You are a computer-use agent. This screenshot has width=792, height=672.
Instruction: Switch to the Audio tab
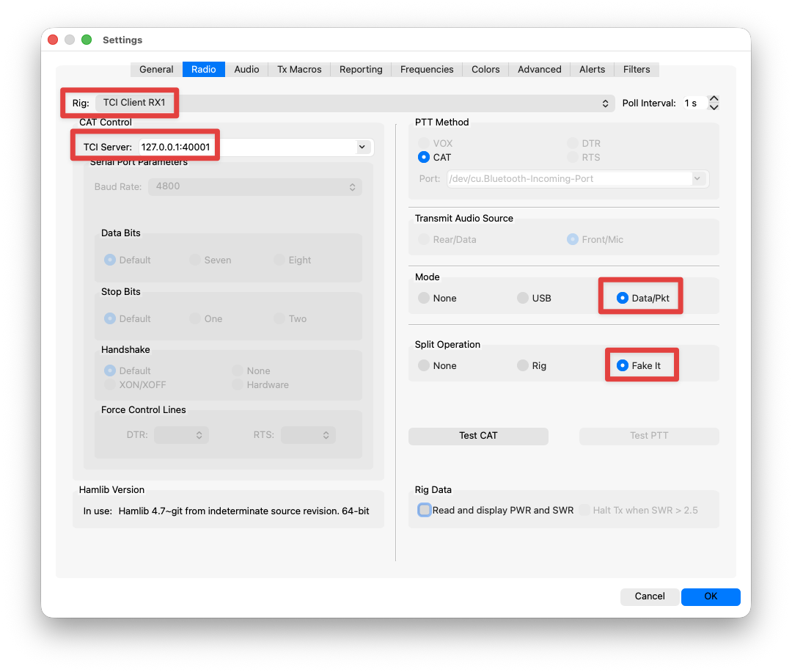246,69
